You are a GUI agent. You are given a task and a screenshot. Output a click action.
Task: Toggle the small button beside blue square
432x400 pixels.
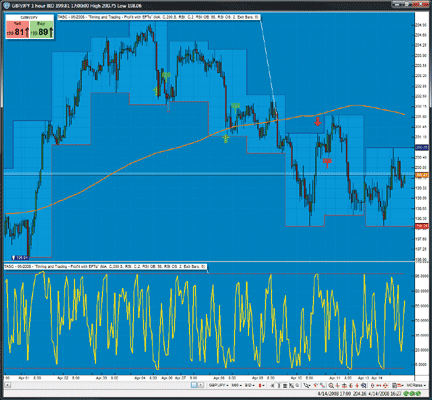click(200, 385)
